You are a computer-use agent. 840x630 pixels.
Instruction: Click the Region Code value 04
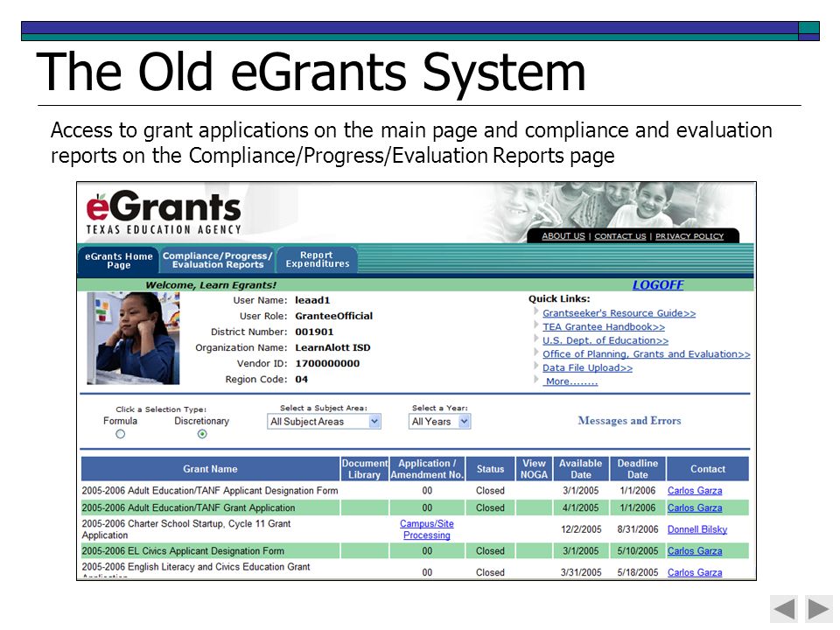coord(302,379)
